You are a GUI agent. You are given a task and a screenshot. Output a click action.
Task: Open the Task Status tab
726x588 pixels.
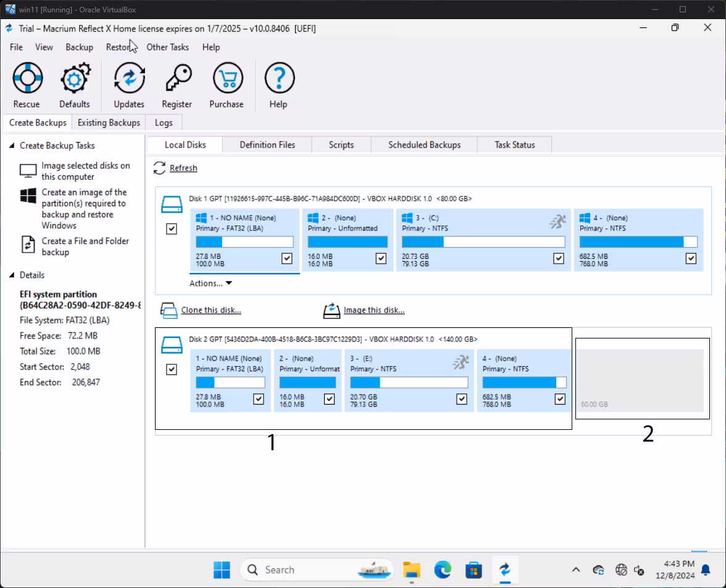(514, 145)
